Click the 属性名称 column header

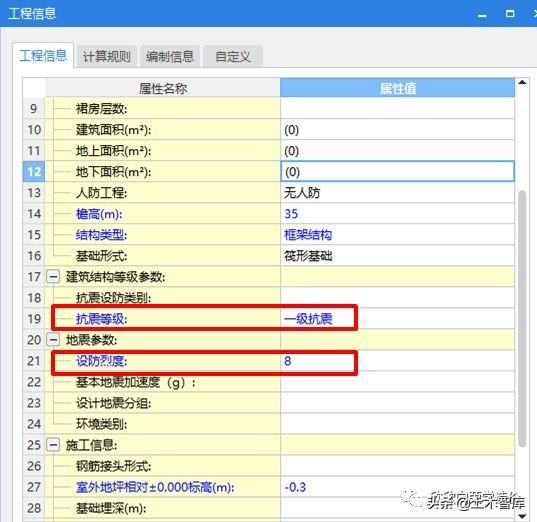163,88
